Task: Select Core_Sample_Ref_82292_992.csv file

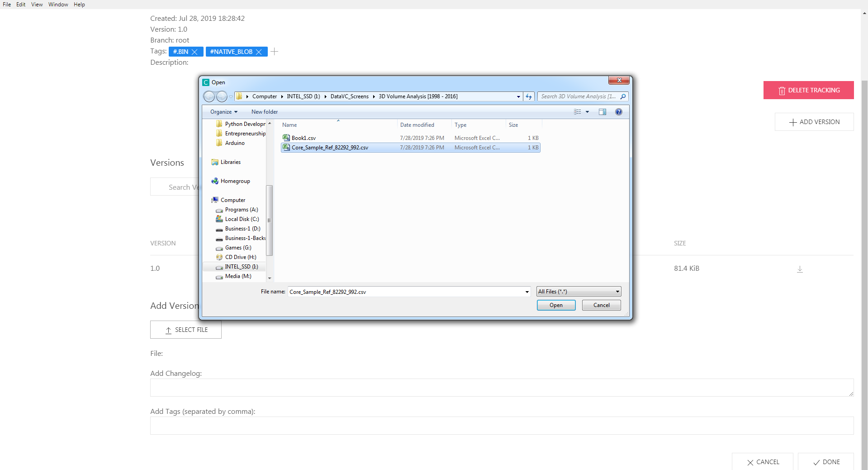Action: point(411,148)
